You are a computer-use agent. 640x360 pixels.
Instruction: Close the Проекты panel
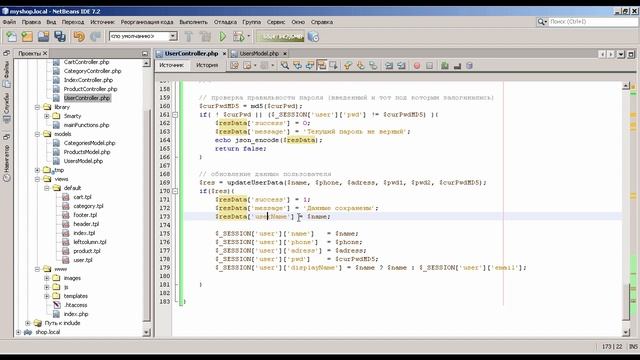45,53
